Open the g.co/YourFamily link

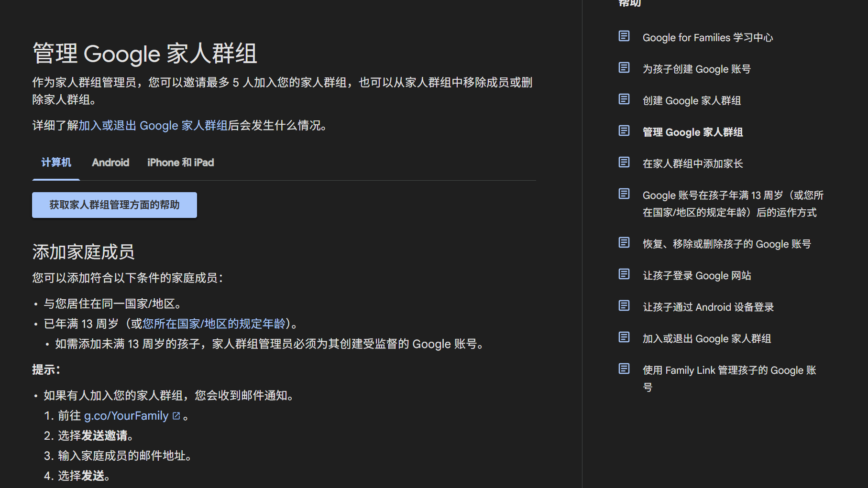126,416
